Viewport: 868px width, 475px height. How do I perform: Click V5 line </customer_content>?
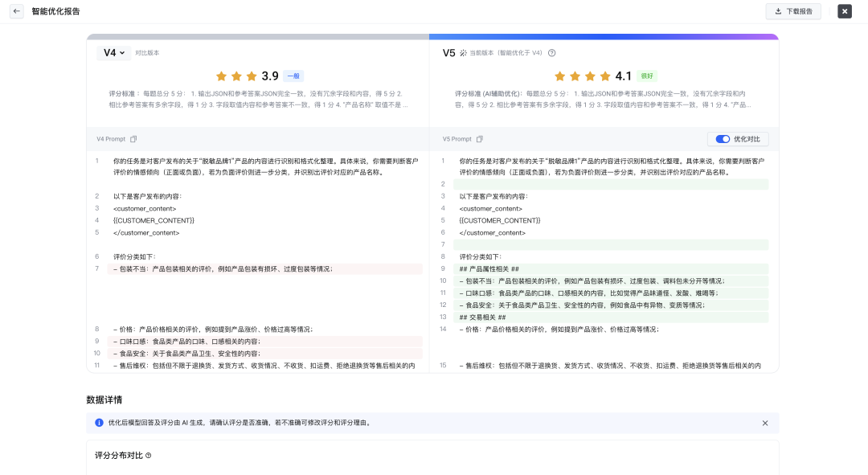click(x=492, y=232)
